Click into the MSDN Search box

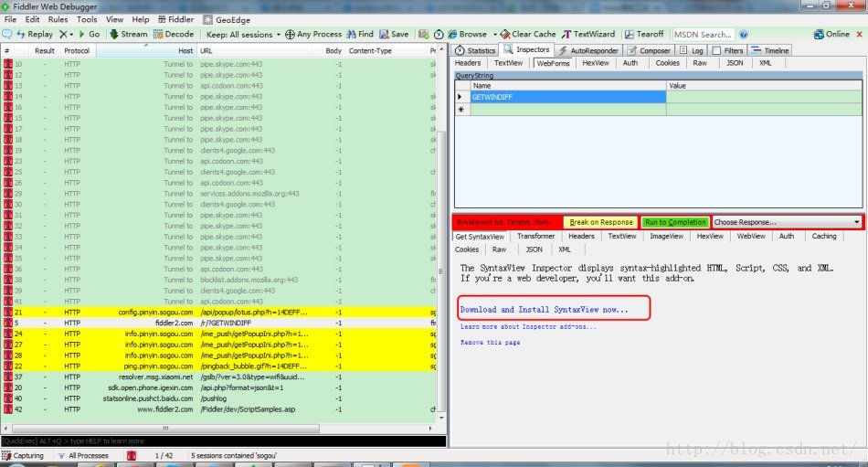703,35
